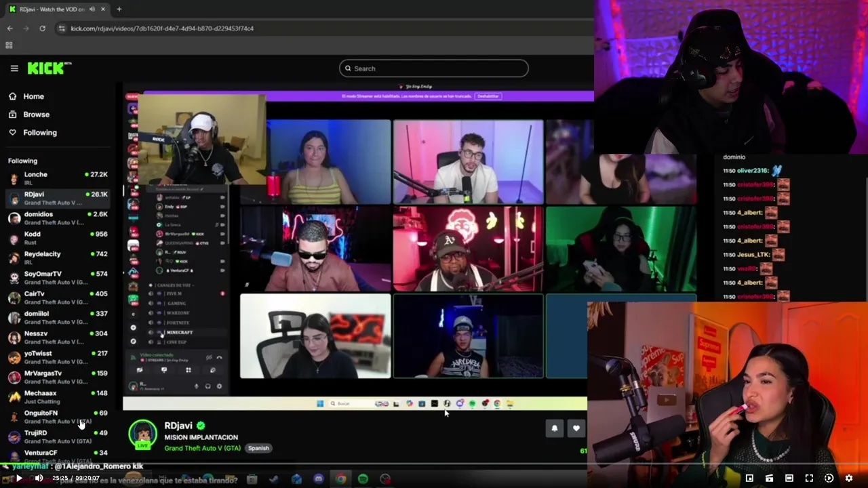The image size is (868, 488).
Task: Click Grand Theft Auto V (GTA) category link
Action: (x=202, y=448)
